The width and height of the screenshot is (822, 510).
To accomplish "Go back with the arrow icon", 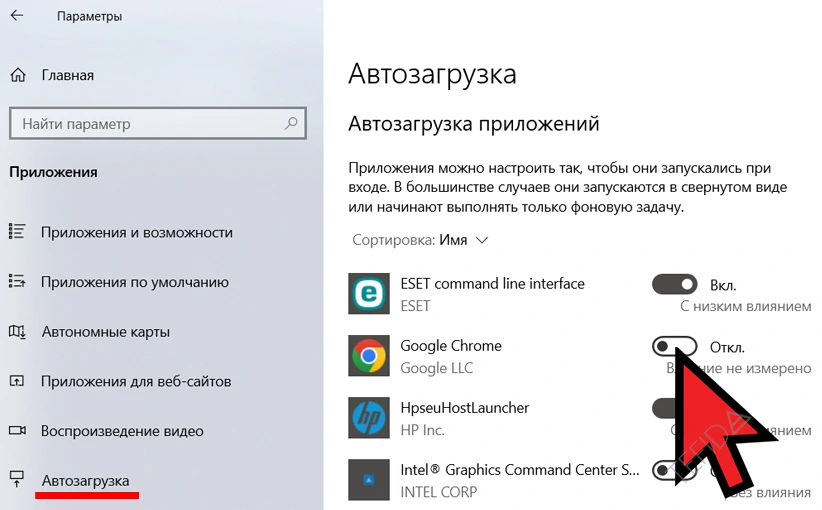I will click(17, 16).
